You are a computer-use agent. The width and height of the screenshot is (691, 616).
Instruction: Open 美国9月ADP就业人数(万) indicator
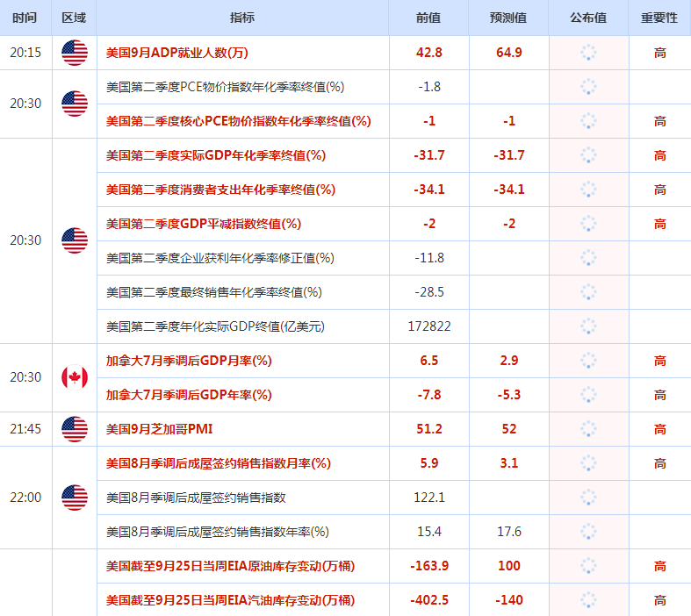177,53
